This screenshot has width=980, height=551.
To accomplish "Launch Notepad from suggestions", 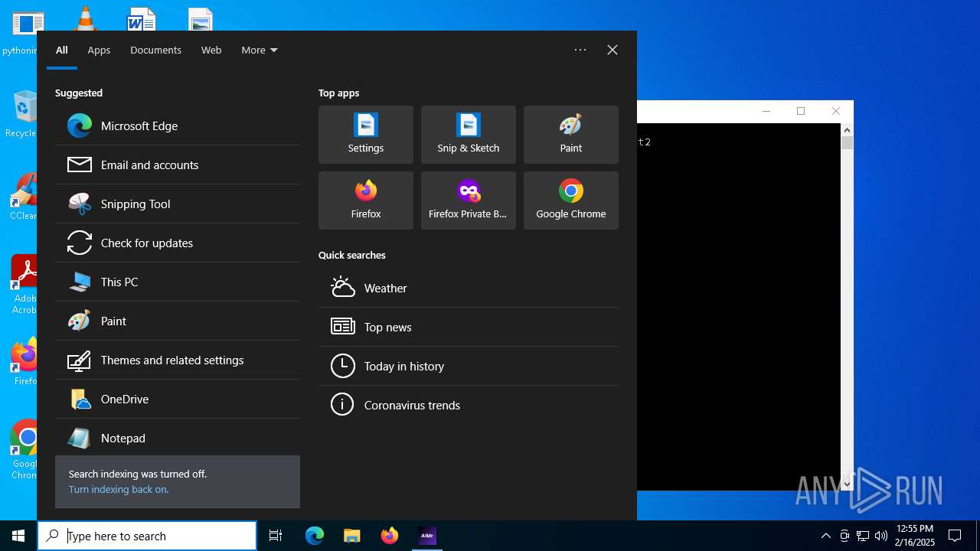I will 178,438.
